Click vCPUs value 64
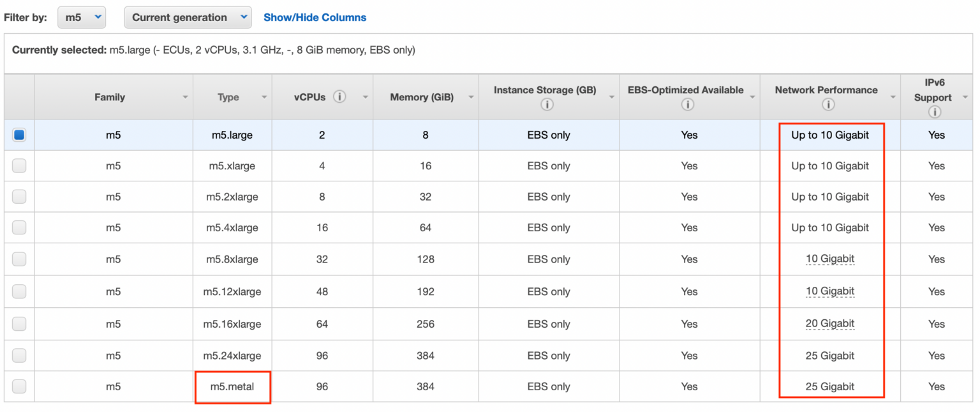Image resolution: width=980 pixels, height=412 pixels. [322, 324]
